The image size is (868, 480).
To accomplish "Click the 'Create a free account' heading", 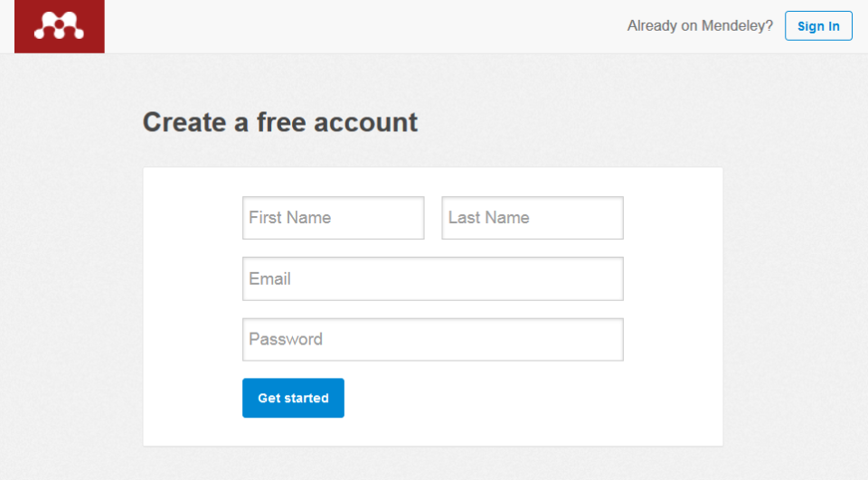I will (x=280, y=122).
